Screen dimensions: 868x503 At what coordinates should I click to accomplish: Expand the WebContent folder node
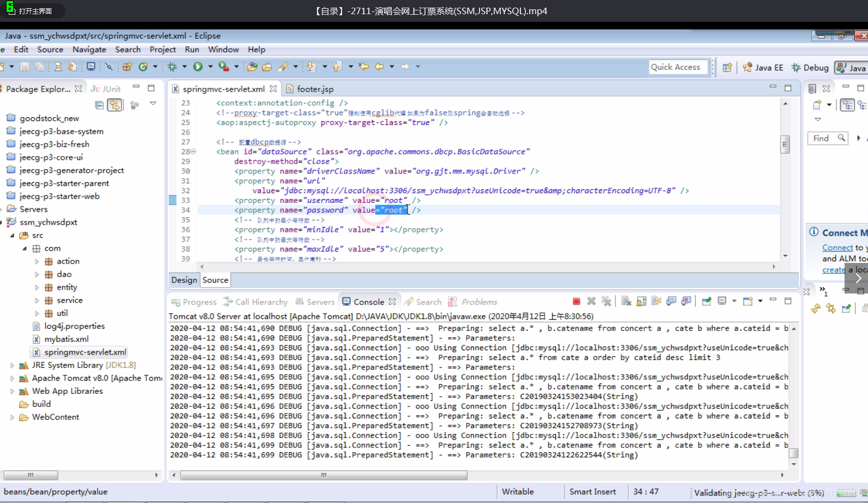(x=12, y=417)
